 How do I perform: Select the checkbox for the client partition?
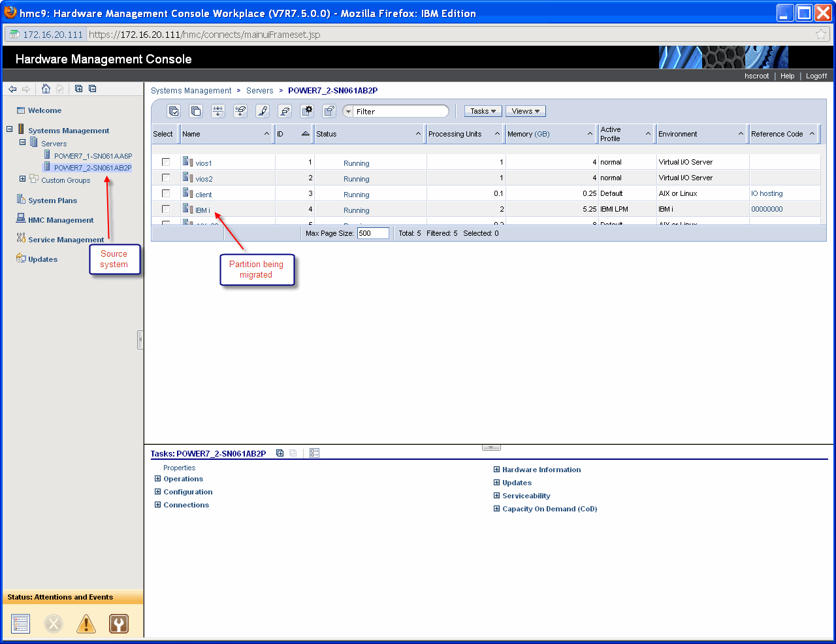pyautogui.click(x=166, y=193)
